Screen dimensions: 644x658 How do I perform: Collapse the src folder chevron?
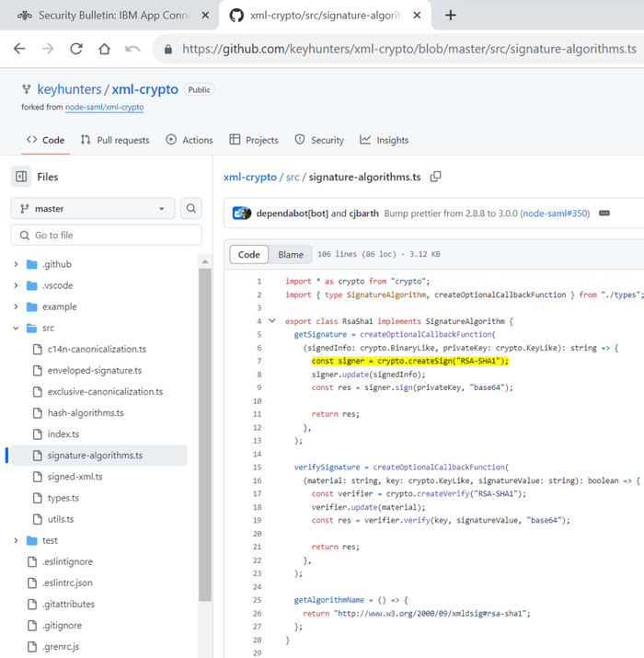tap(16, 329)
